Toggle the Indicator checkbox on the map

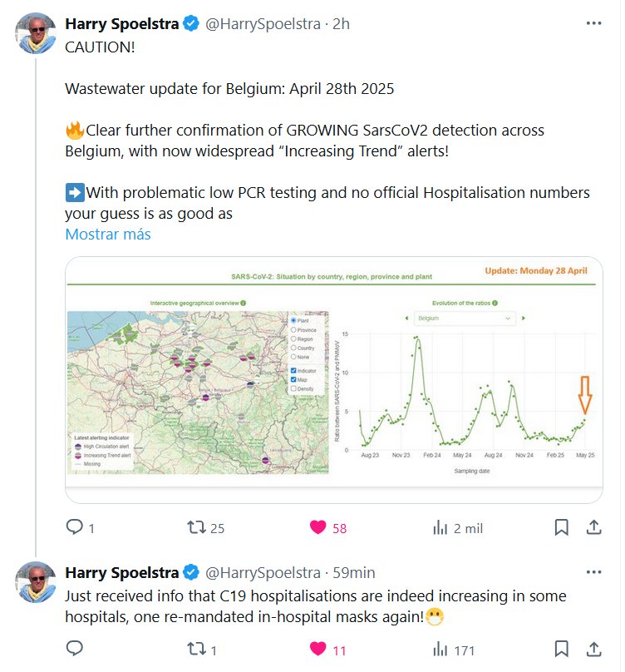coord(293,370)
